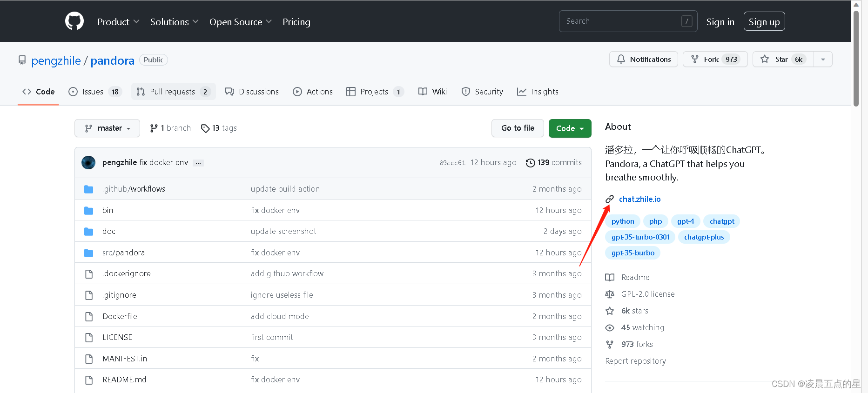Image resolution: width=868 pixels, height=393 pixels.
Task: Open the .dockerignore file
Action: (127, 273)
